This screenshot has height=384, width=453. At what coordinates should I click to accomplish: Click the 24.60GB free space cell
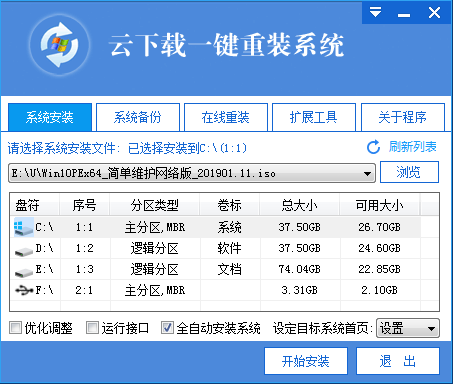(x=380, y=248)
